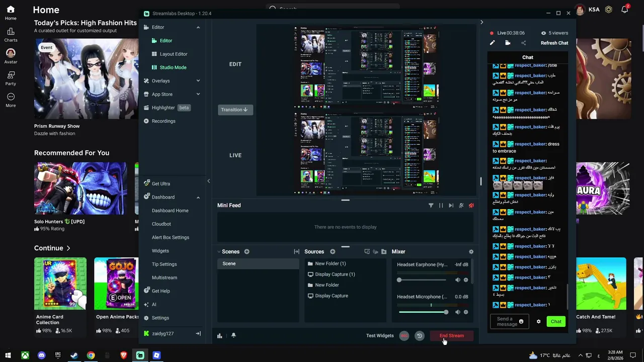644x362 pixels.
Task: Open Multistream in the sidebar
Action: [x=165, y=278]
